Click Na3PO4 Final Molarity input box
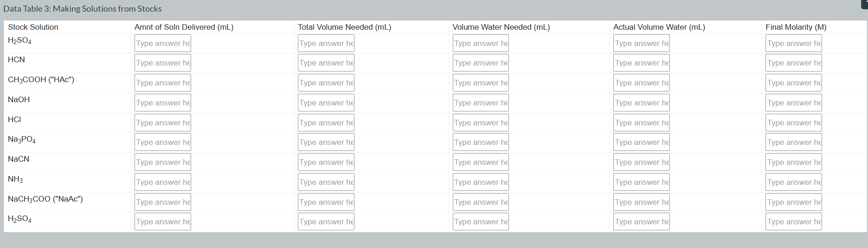This screenshot has width=868, height=248. (793, 143)
